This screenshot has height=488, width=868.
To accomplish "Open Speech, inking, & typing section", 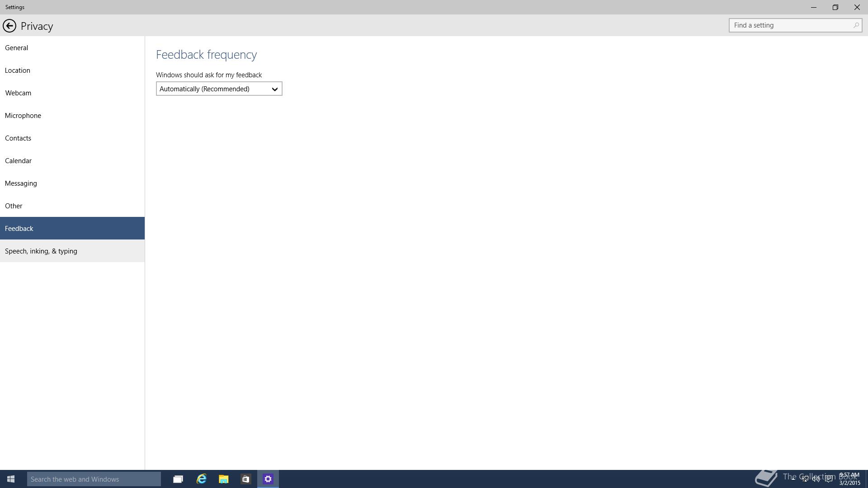I will point(41,251).
